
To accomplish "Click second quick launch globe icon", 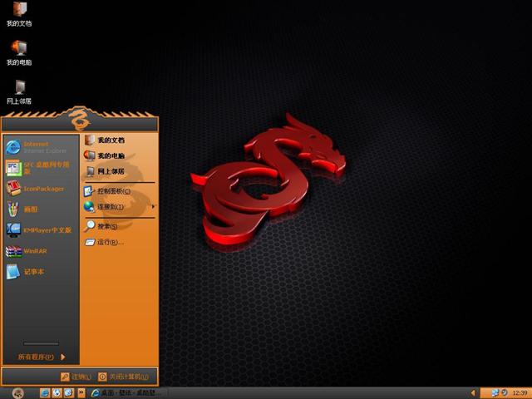I will pos(57,393).
